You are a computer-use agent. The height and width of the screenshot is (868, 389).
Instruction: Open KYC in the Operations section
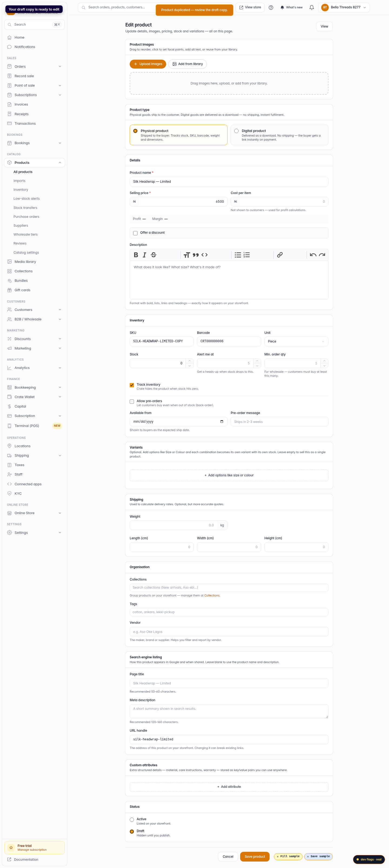34,493
